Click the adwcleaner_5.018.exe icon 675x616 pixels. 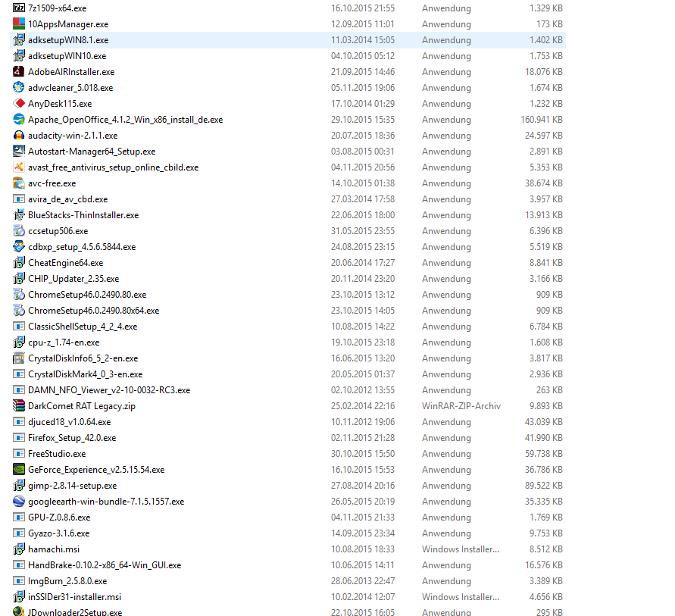(18, 87)
